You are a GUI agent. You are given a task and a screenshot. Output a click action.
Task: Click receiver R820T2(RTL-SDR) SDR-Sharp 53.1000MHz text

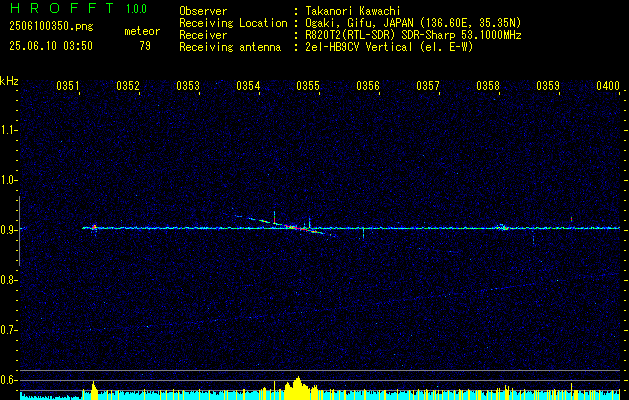414,35
